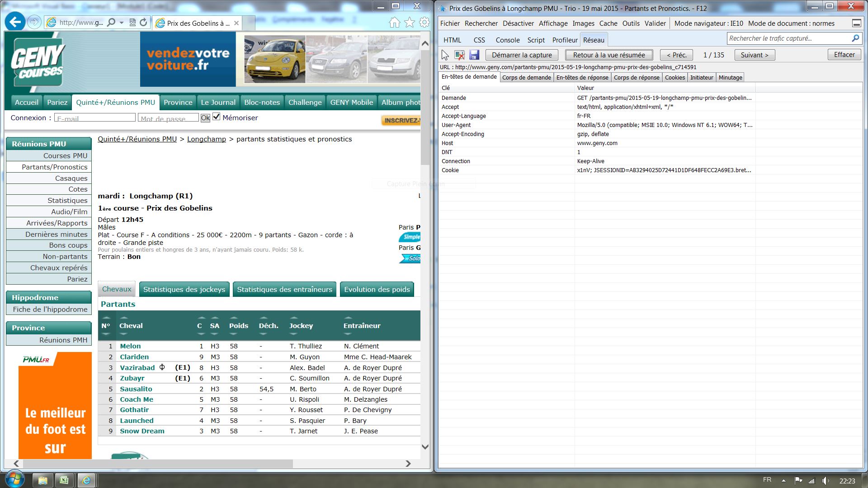Click the browser Forward arrow button
The height and width of the screenshot is (488, 868).
[34, 22]
